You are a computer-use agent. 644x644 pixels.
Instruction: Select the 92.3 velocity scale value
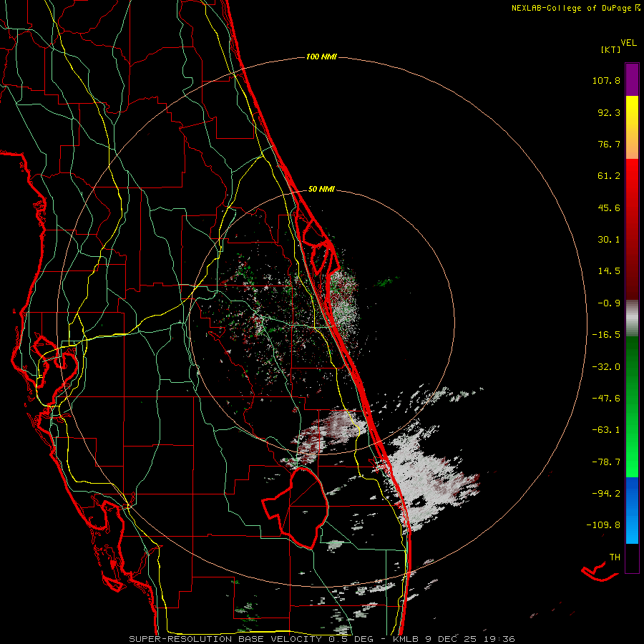[609, 112]
